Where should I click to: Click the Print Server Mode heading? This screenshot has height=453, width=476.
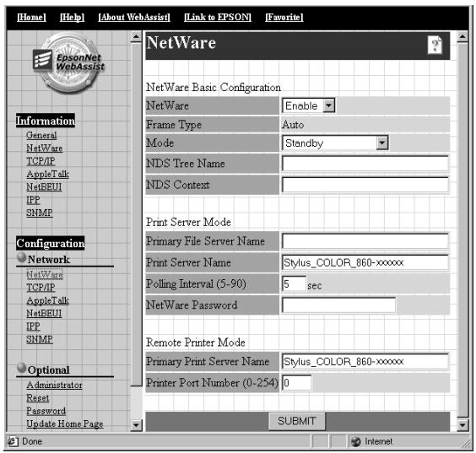click(188, 222)
